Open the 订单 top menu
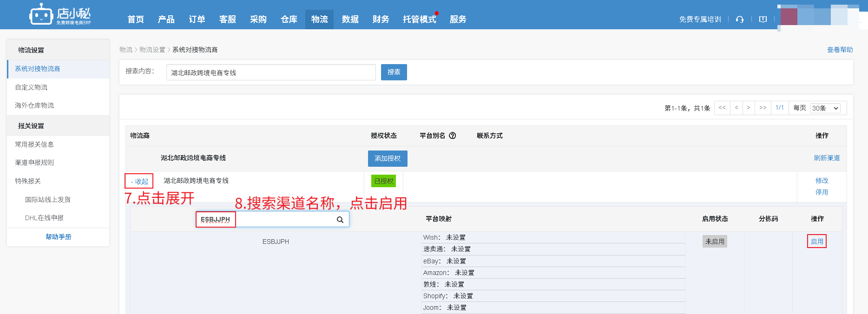 click(x=197, y=20)
